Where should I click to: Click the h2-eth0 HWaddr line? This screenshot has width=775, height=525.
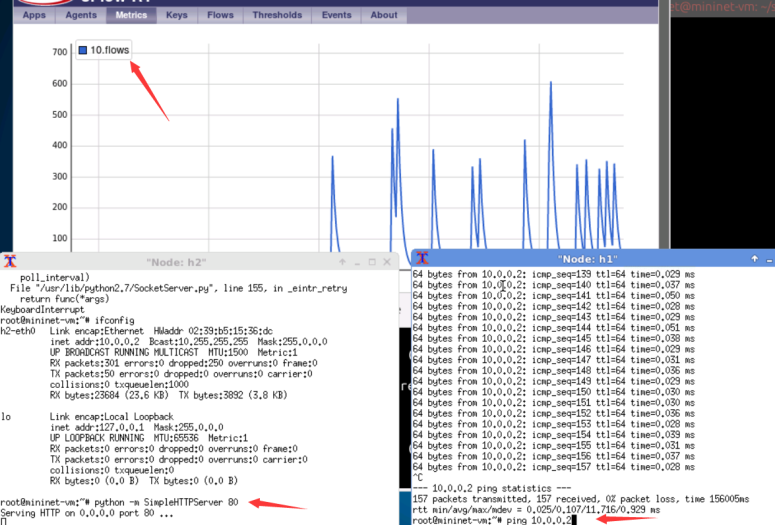[x=136, y=331]
